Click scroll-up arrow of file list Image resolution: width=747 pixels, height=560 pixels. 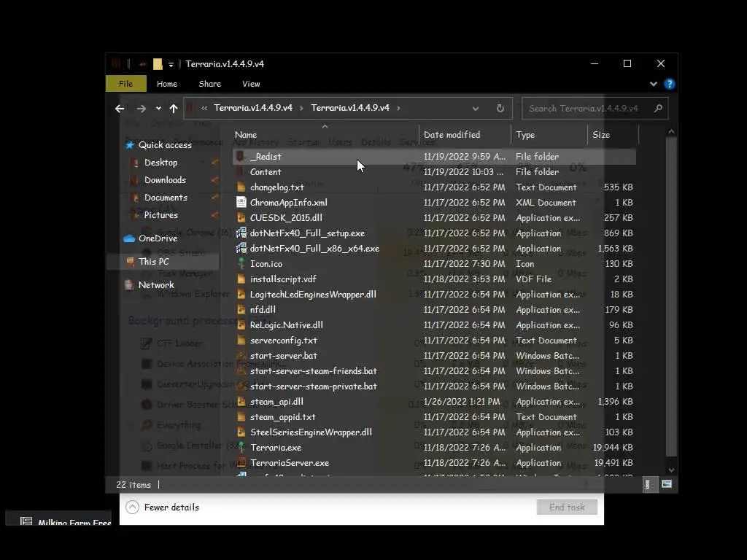[x=671, y=132]
